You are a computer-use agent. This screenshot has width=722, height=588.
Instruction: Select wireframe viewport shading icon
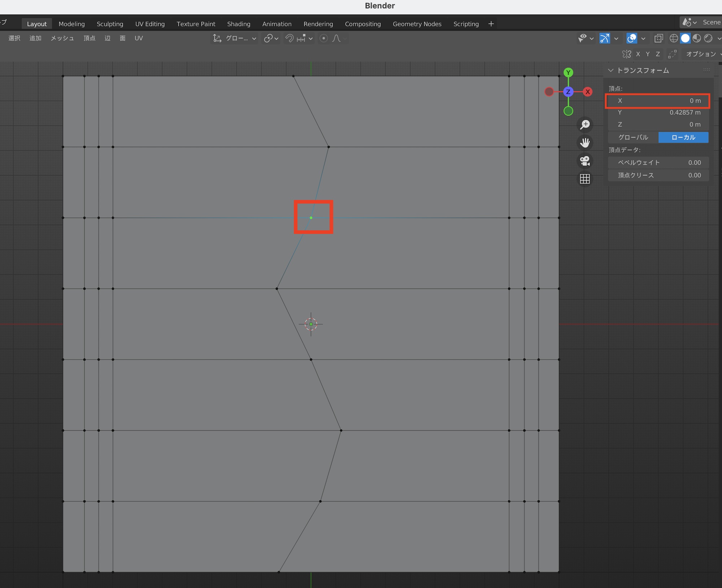click(674, 38)
